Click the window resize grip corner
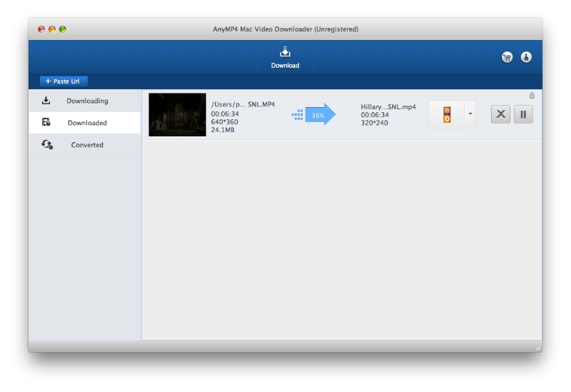The width and height of the screenshot is (571, 392). tap(538, 348)
